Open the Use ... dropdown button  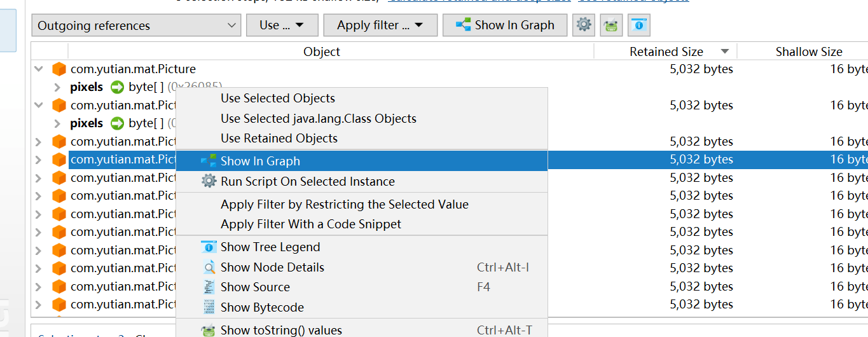(280, 25)
